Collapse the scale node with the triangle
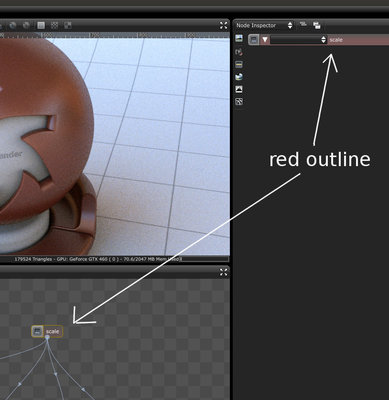 pyautogui.click(x=265, y=40)
